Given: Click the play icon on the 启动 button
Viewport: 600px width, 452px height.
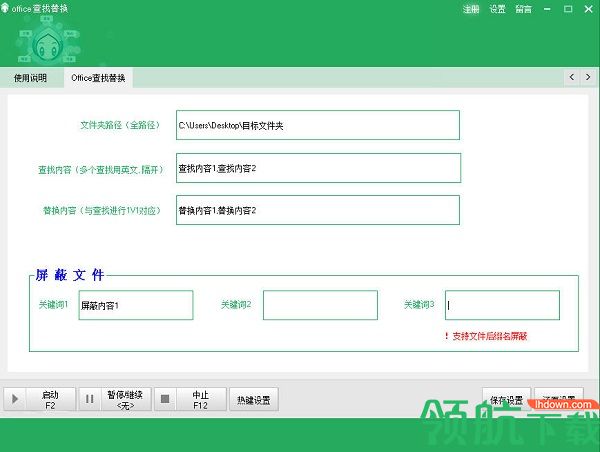Looking at the screenshot, I should [15, 399].
